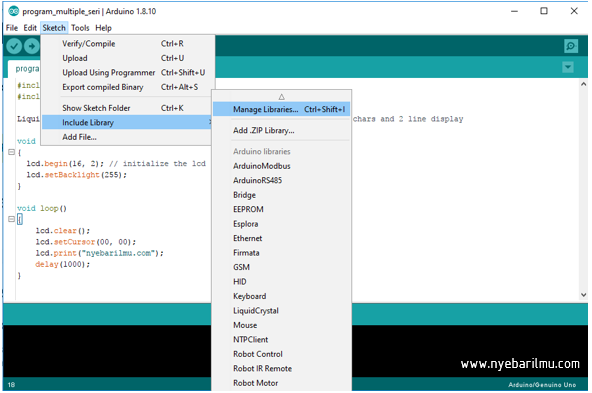
Task: Click the lcd.clear(); code line
Action: (x=63, y=231)
